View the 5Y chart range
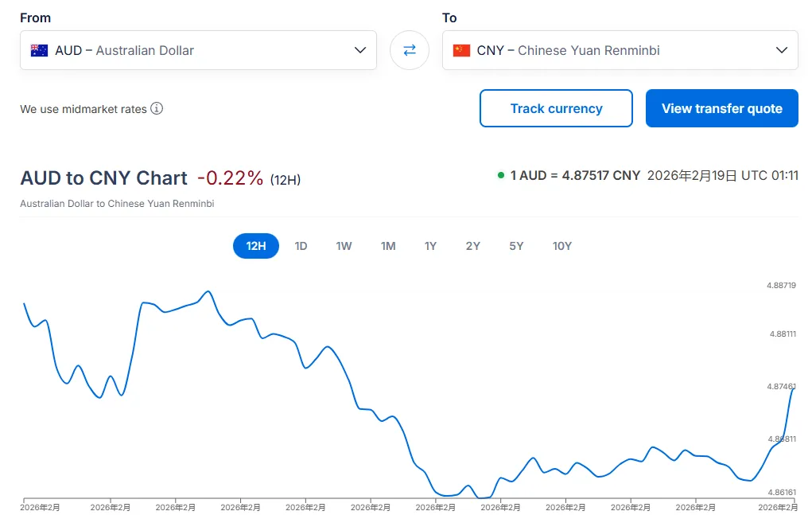 [516, 246]
